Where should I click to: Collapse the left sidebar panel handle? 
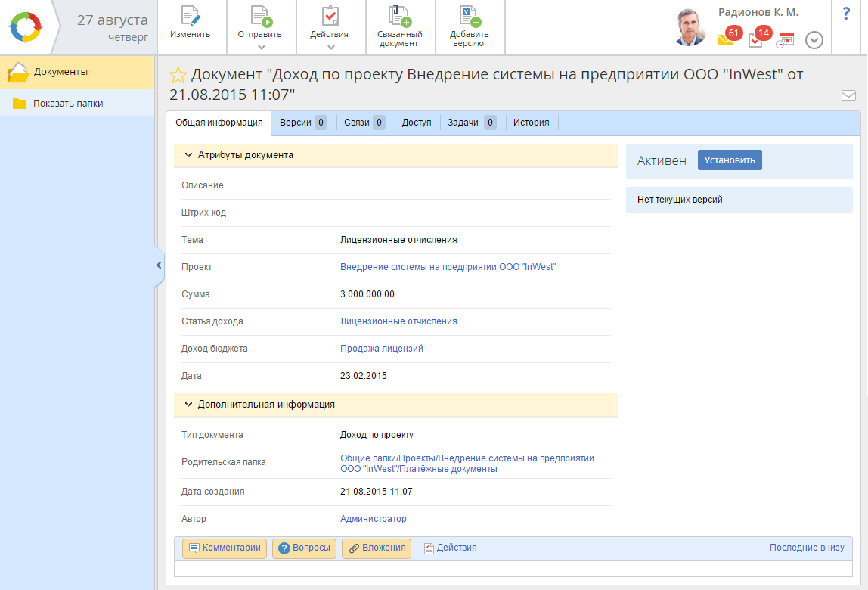159,265
